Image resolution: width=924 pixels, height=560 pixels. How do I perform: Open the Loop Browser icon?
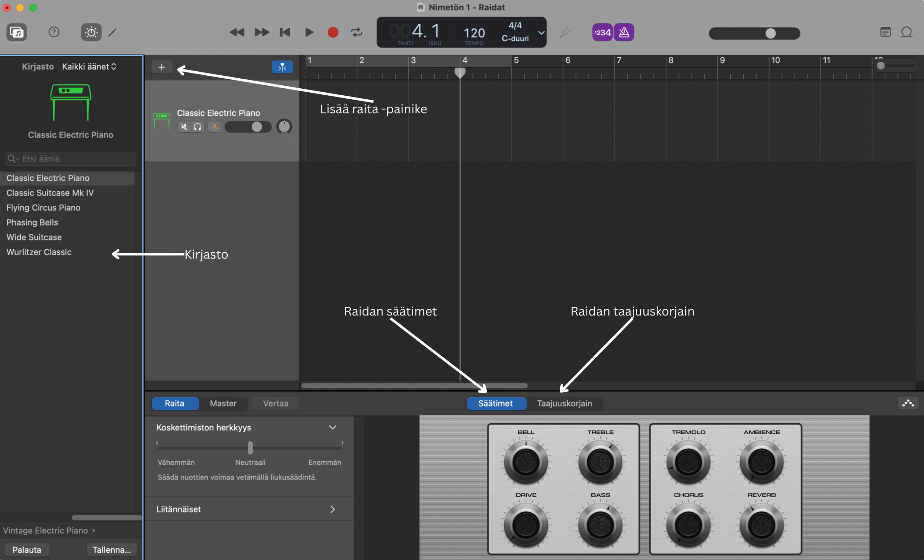(906, 32)
